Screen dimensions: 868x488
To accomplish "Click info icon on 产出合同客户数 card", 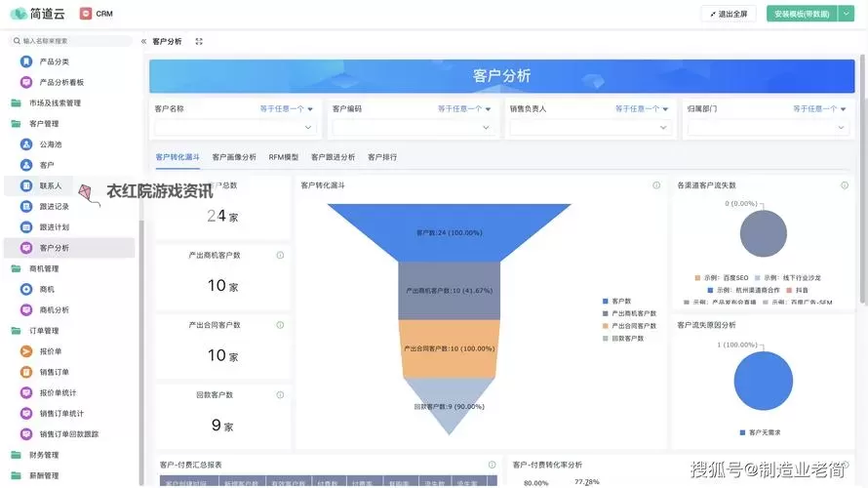I will pos(280,325).
